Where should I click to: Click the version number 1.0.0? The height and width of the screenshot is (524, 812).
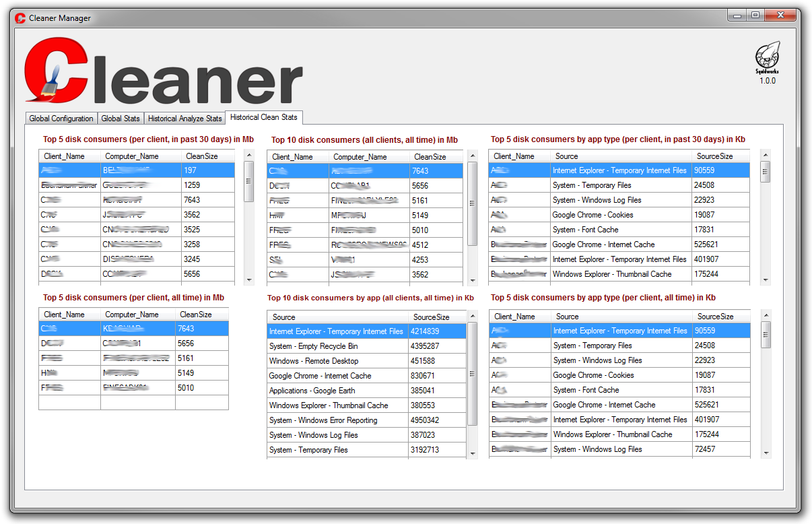768,81
